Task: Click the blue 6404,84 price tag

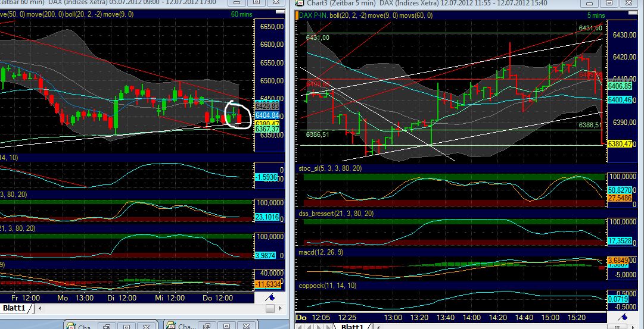Action: tap(267, 115)
